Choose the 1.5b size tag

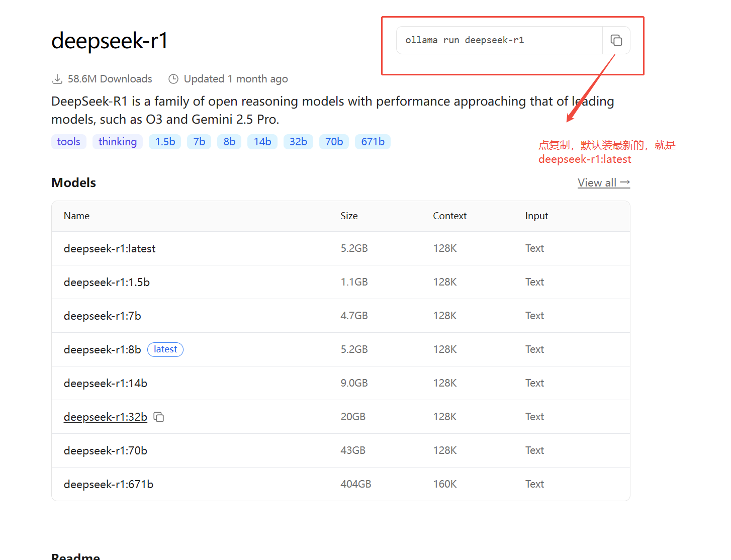point(165,142)
